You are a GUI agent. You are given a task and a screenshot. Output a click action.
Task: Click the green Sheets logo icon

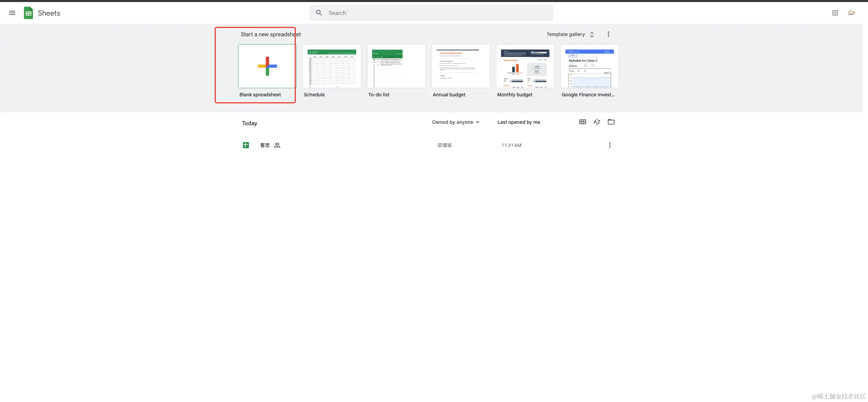click(28, 13)
